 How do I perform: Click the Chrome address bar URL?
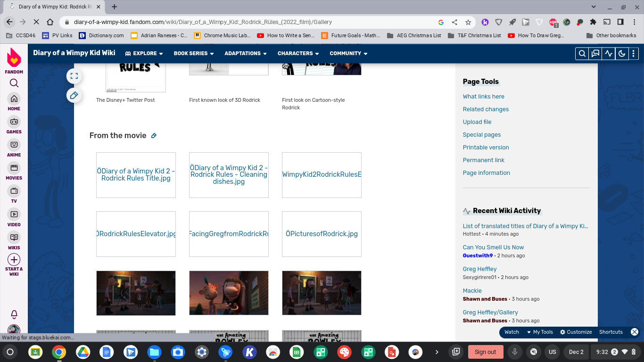coord(203,22)
